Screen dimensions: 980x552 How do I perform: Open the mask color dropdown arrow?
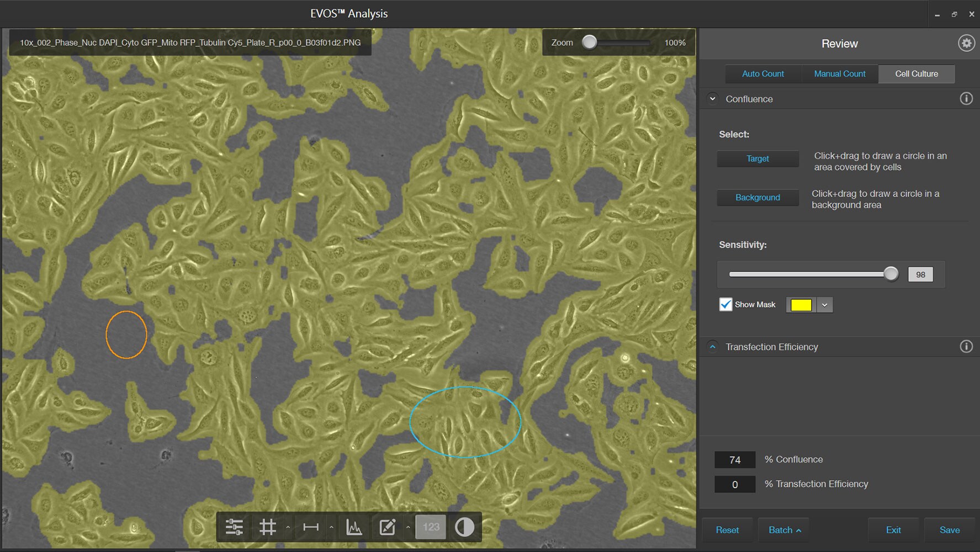pos(824,305)
